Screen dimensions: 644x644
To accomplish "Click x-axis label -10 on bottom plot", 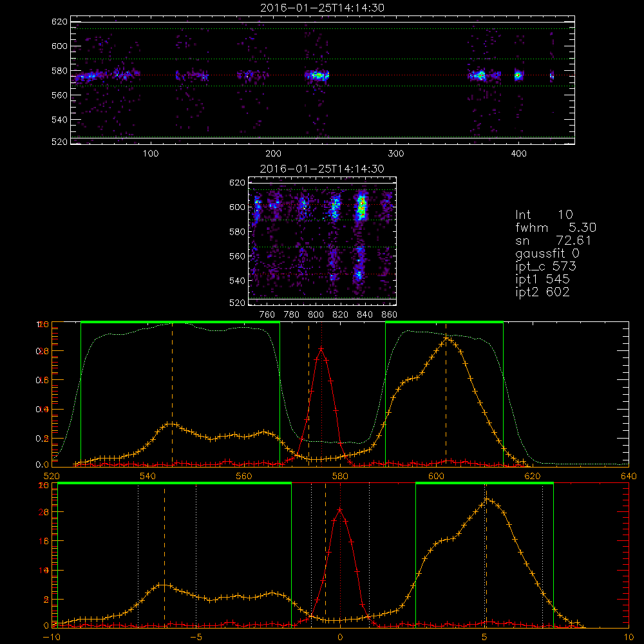I will 52,638.
